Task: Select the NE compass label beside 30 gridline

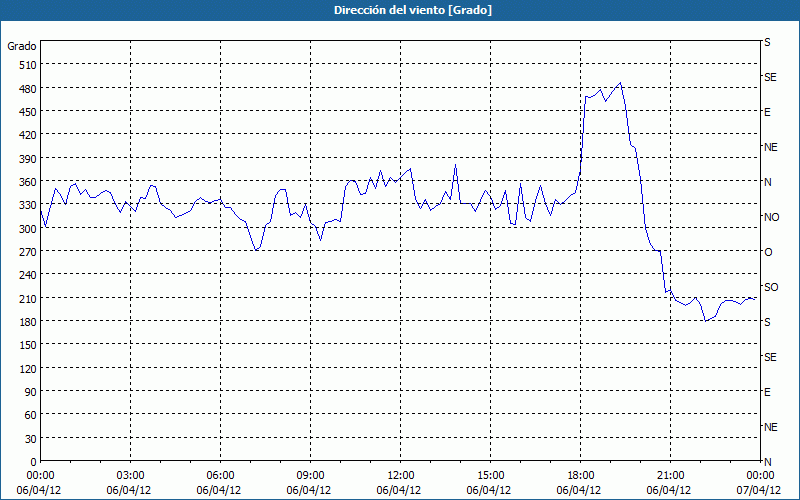Action: [x=771, y=427]
